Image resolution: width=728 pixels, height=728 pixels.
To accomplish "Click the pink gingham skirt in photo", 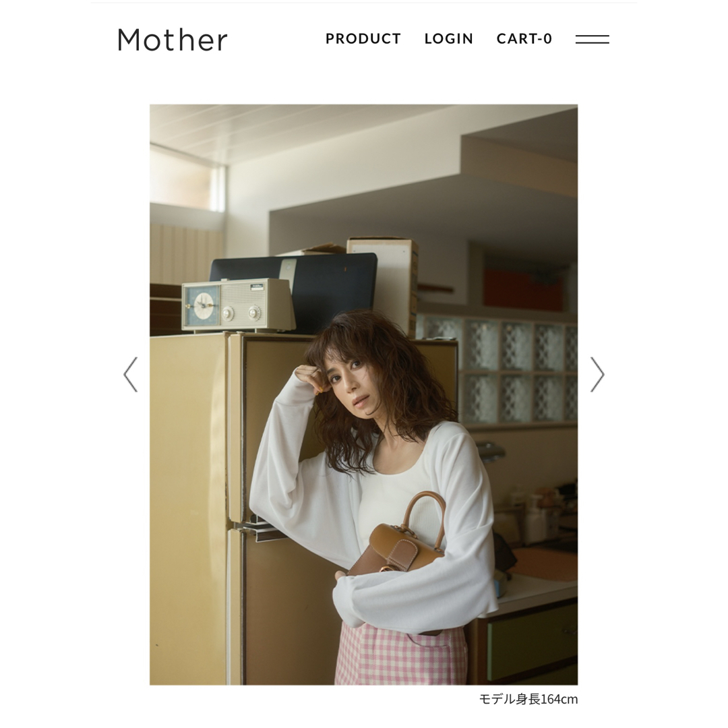I will coord(400,655).
